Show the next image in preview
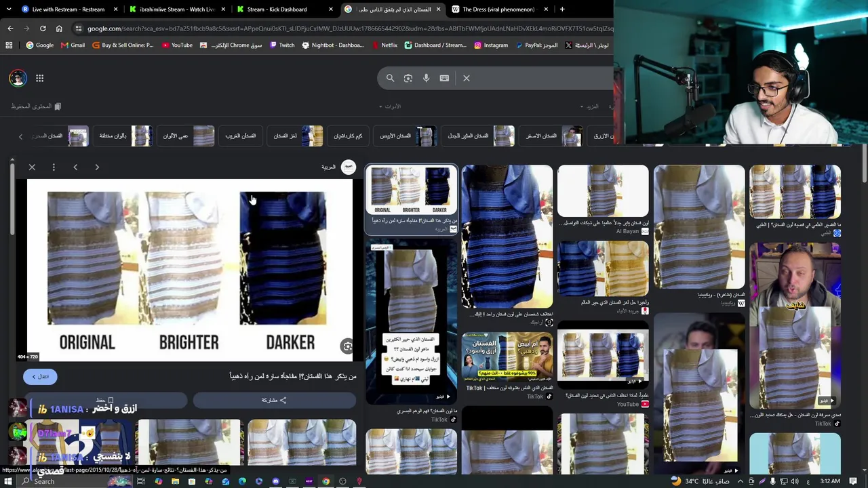Image resolution: width=868 pixels, height=488 pixels. 97,167
